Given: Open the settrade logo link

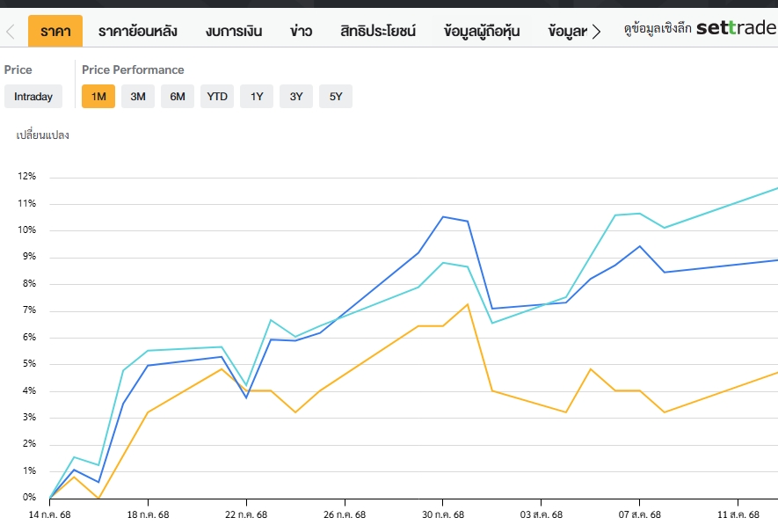Looking at the screenshot, I should (736, 28).
